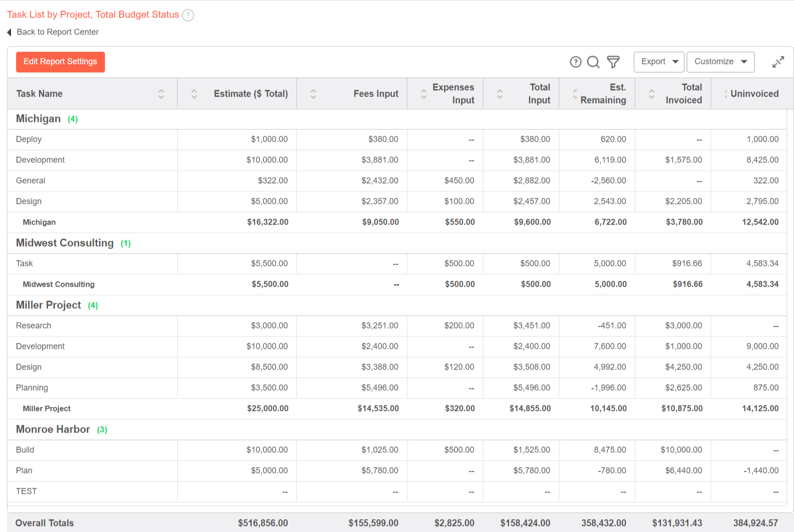The height and width of the screenshot is (532, 794).
Task: Click the $14,535.00 Miller Project fees total
Action: pos(378,409)
